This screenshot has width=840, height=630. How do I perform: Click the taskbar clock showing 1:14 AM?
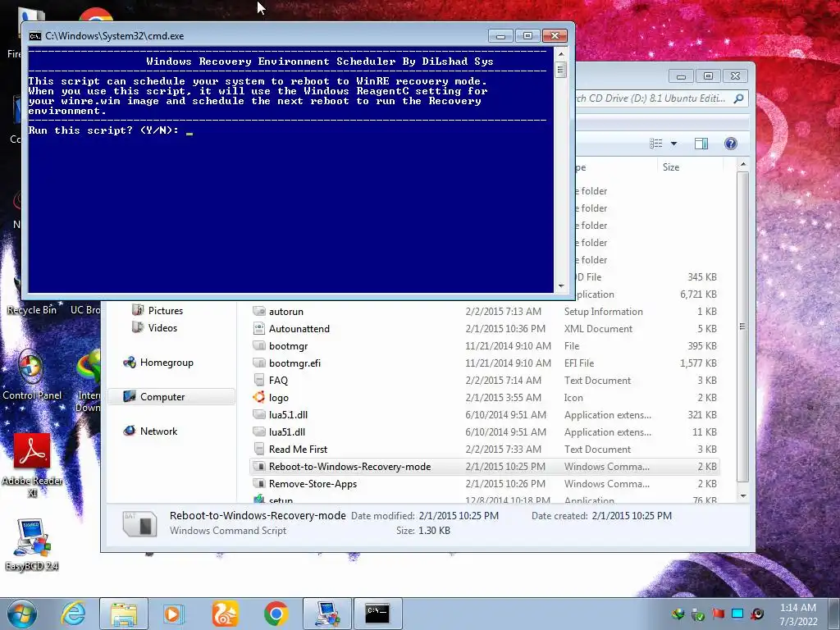tap(798, 614)
